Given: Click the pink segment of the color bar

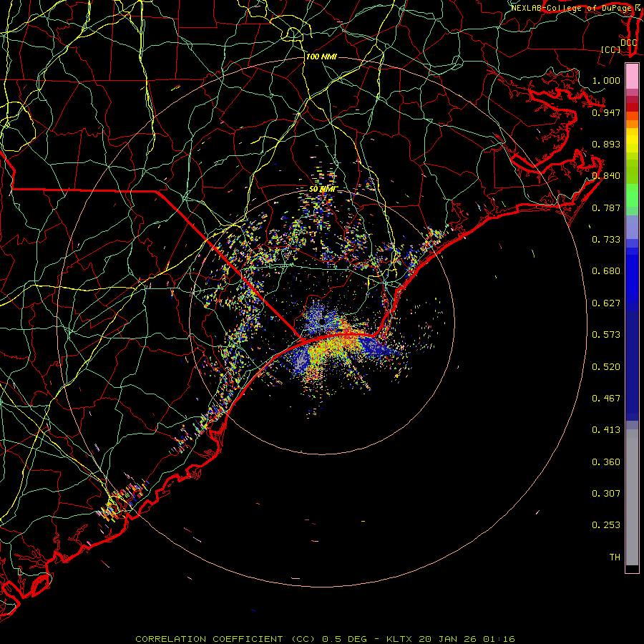Looking at the screenshot, I should [x=632, y=77].
